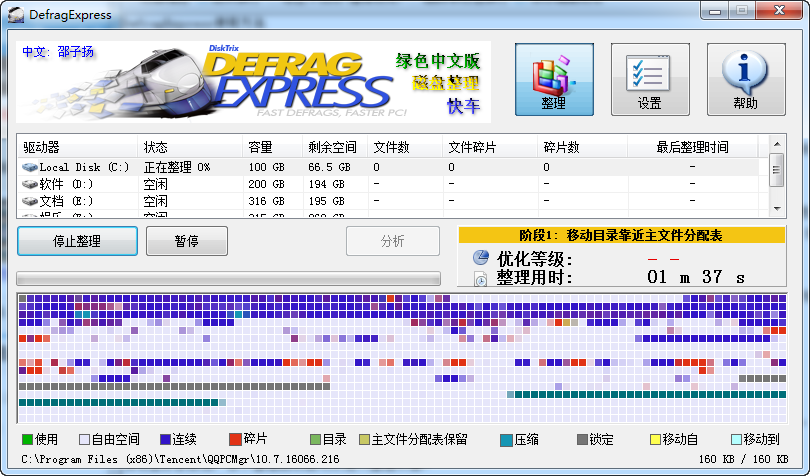Click the 阶段1 phase status banner

[621, 235]
